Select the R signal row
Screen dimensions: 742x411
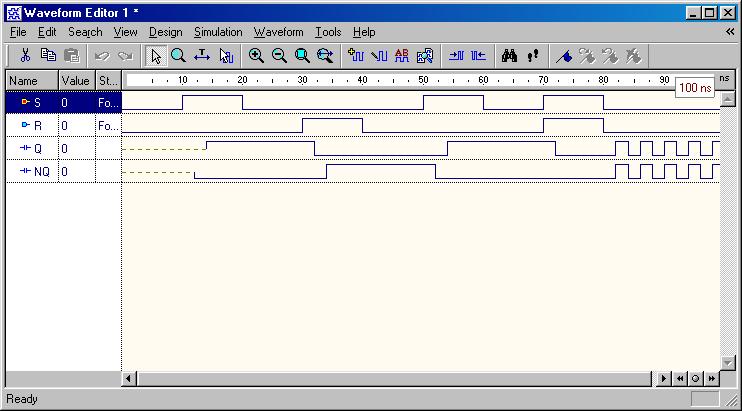click(63, 125)
